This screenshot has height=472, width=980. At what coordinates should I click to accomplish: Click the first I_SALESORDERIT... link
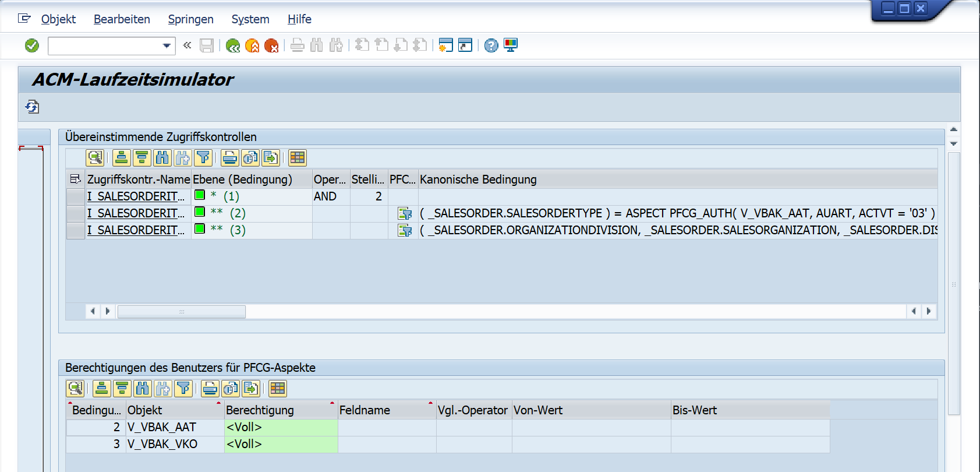click(135, 196)
